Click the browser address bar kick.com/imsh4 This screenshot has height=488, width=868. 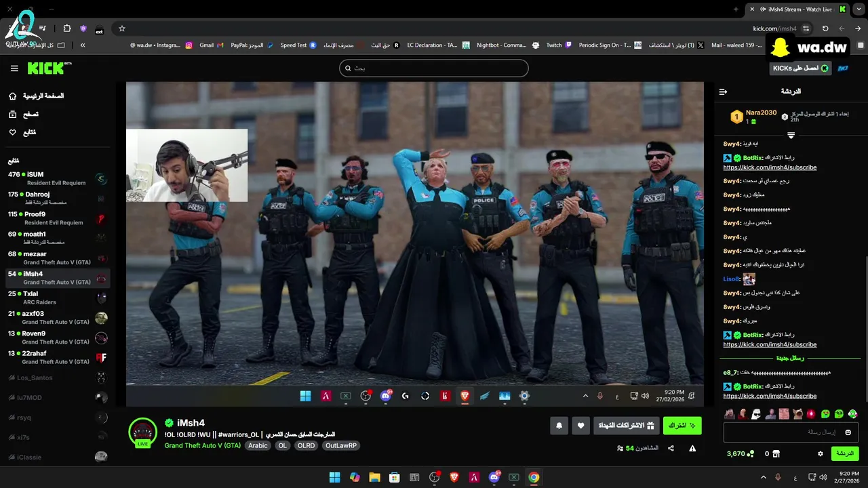pos(774,28)
